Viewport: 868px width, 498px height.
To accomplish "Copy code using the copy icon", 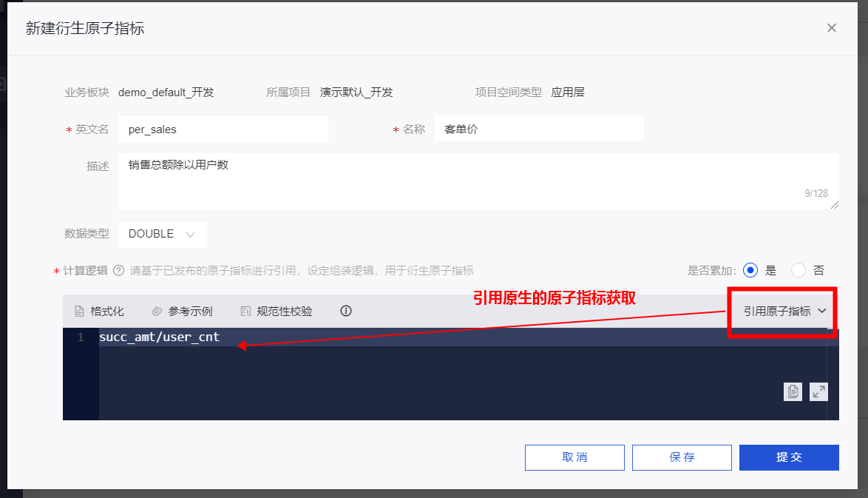I will (793, 391).
